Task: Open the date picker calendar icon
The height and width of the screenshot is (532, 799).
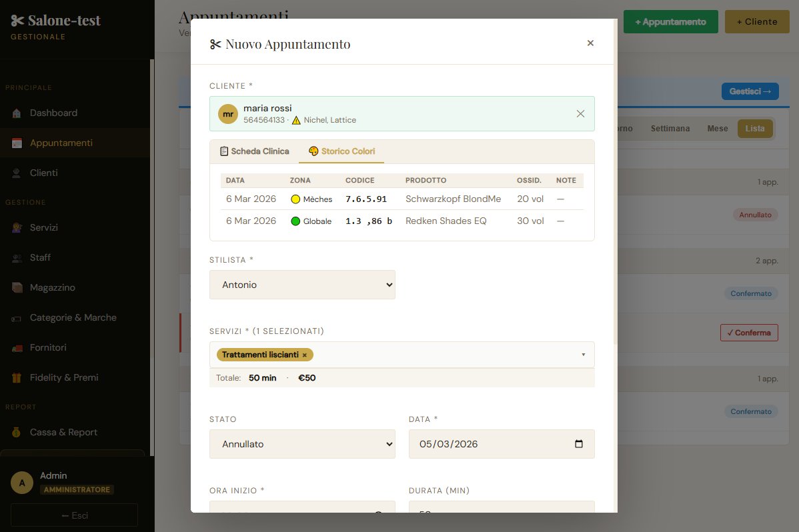Action: coord(579,444)
